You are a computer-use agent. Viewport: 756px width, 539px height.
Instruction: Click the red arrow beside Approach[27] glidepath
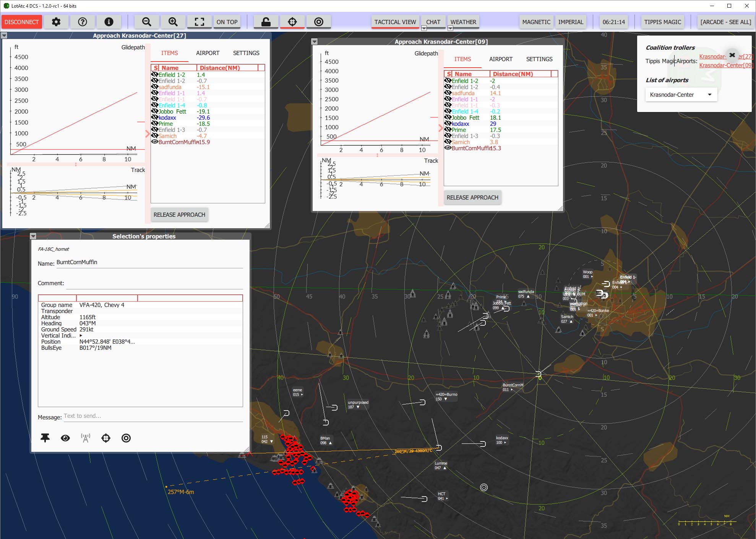pyautogui.click(x=148, y=133)
